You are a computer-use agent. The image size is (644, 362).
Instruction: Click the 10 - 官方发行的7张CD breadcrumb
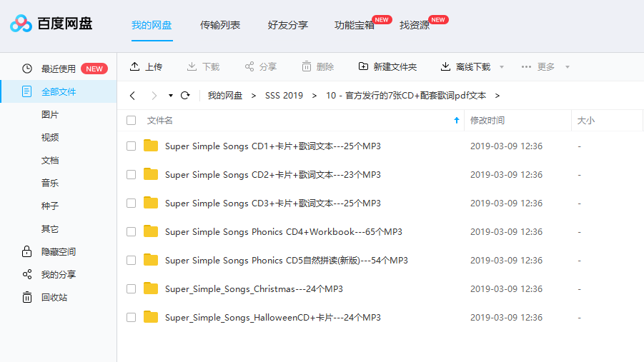tap(406, 96)
